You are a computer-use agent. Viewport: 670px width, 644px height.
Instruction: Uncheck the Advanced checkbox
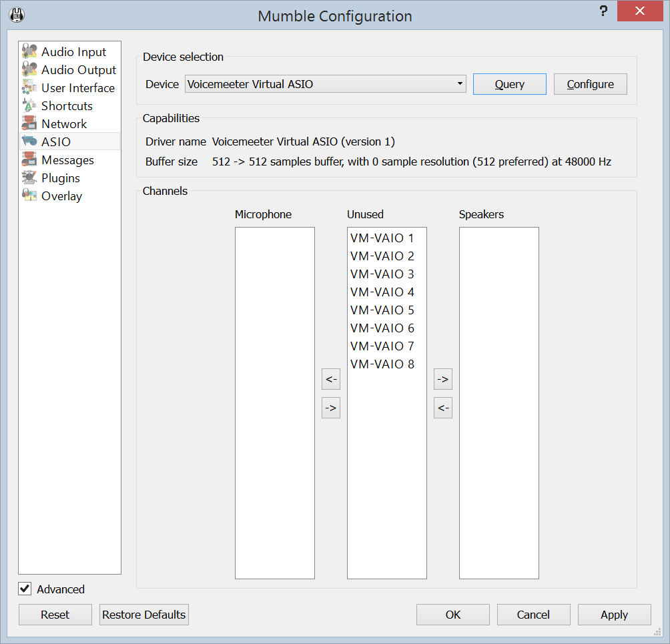[x=25, y=589]
